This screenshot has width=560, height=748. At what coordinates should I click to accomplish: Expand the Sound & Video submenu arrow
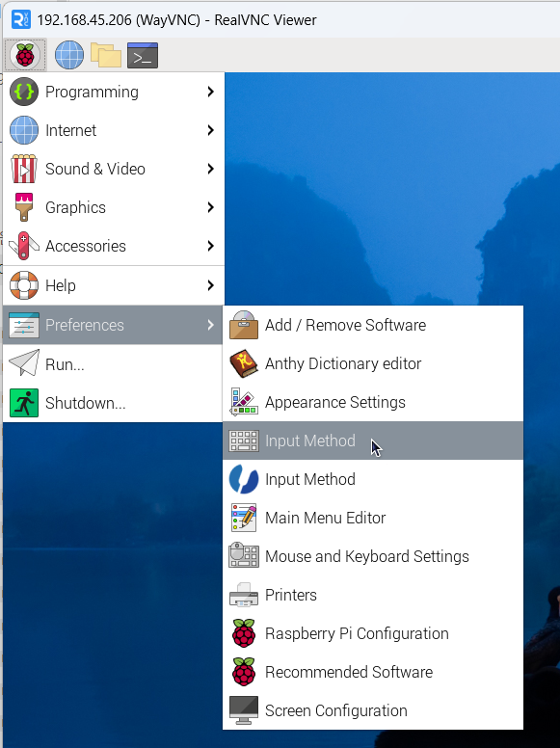(210, 169)
